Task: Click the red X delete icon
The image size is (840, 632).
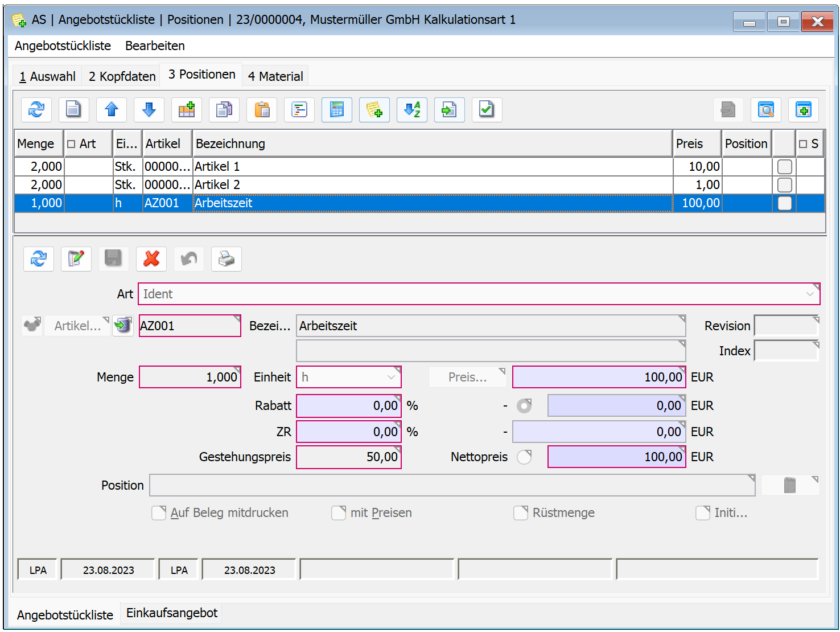Action: click(x=151, y=259)
